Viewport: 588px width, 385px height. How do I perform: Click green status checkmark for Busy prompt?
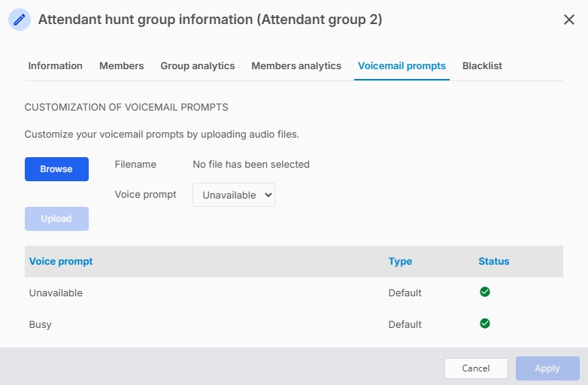pyautogui.click(x=484, y=323)
